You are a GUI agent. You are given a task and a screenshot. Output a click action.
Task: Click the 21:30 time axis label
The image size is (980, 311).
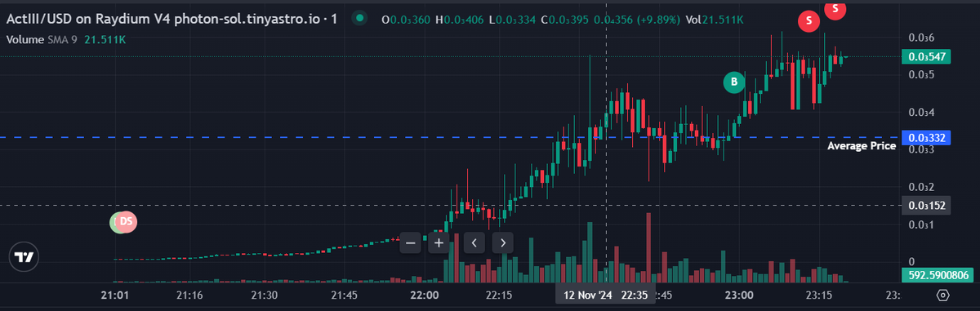coord(264,295)
